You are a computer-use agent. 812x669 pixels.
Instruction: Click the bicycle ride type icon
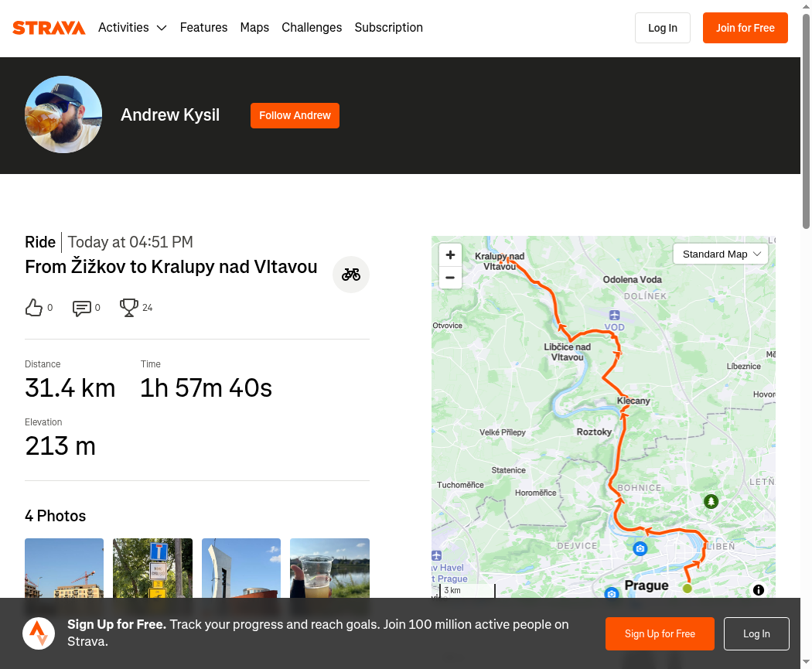pos(351,275)
